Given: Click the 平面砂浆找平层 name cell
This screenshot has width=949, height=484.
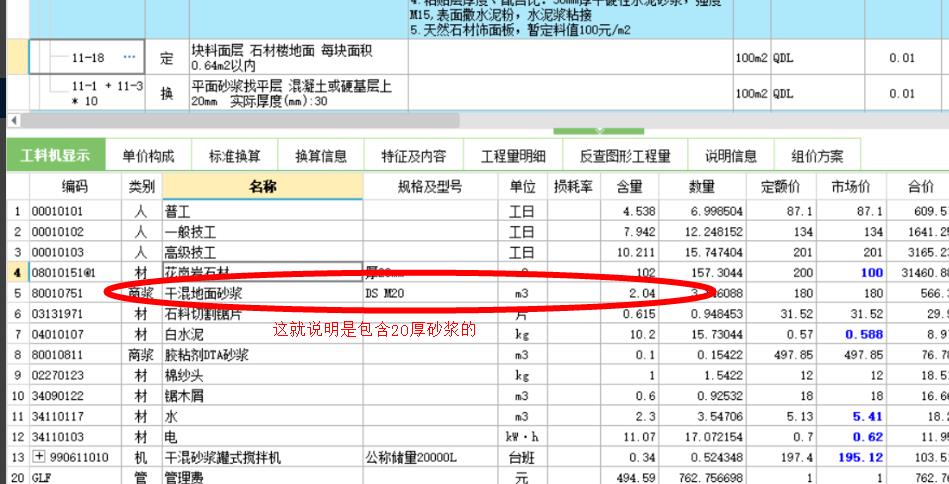Looking at the screenshot, I should 298,93.
